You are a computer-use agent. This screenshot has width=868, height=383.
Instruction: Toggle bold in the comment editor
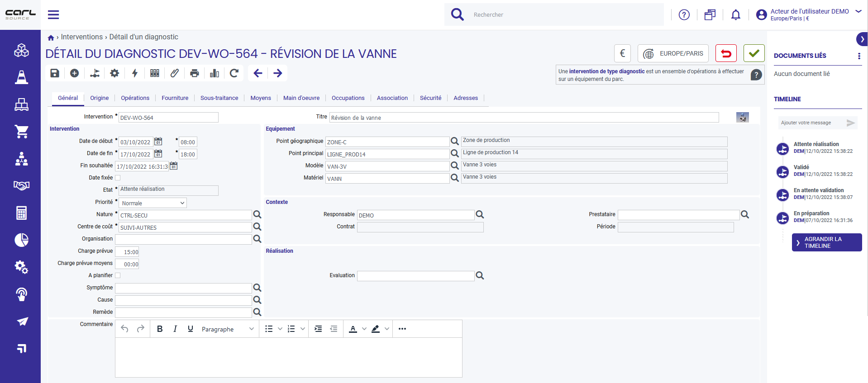(x=160, y=329)
